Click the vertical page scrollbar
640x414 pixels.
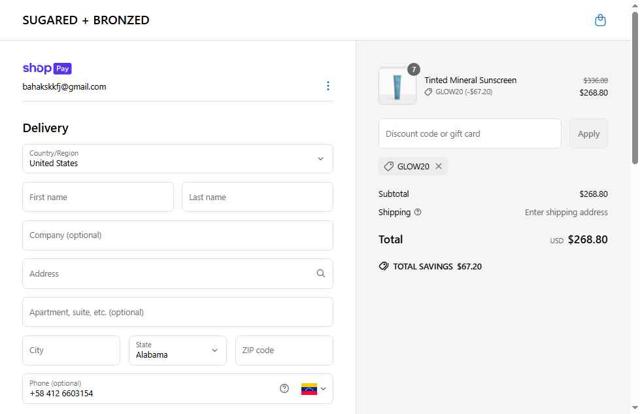[635, 88]
